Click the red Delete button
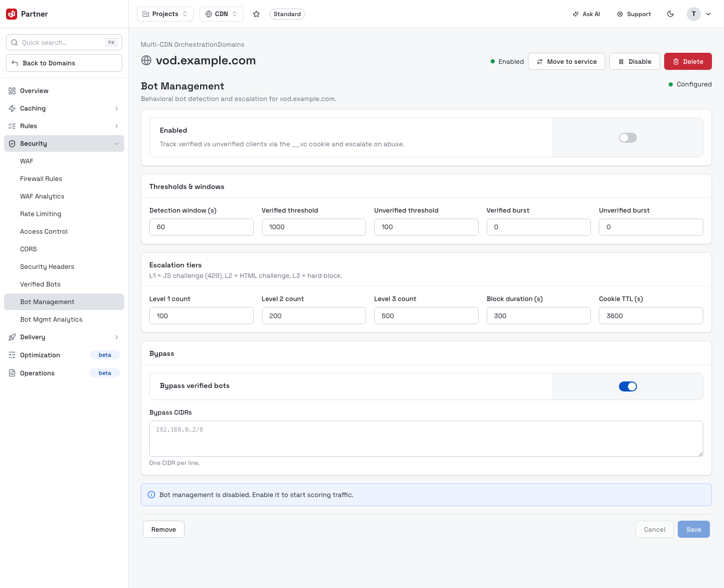 (x=688, y=61)
